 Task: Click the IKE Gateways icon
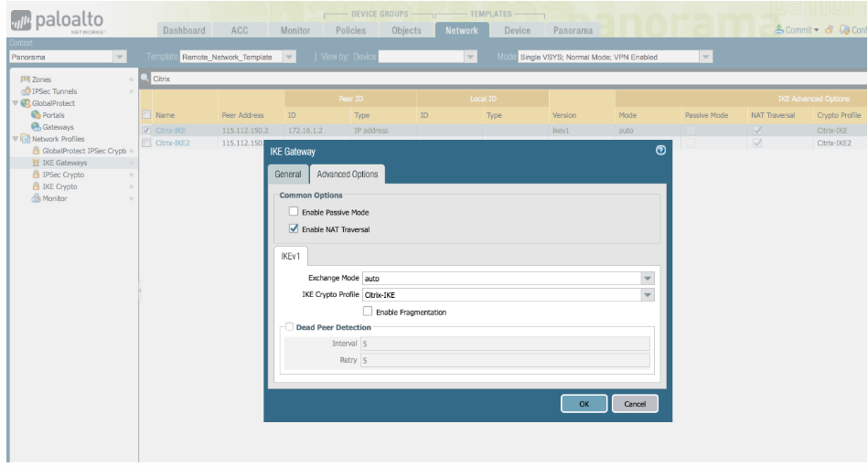(x=36, y=163)
